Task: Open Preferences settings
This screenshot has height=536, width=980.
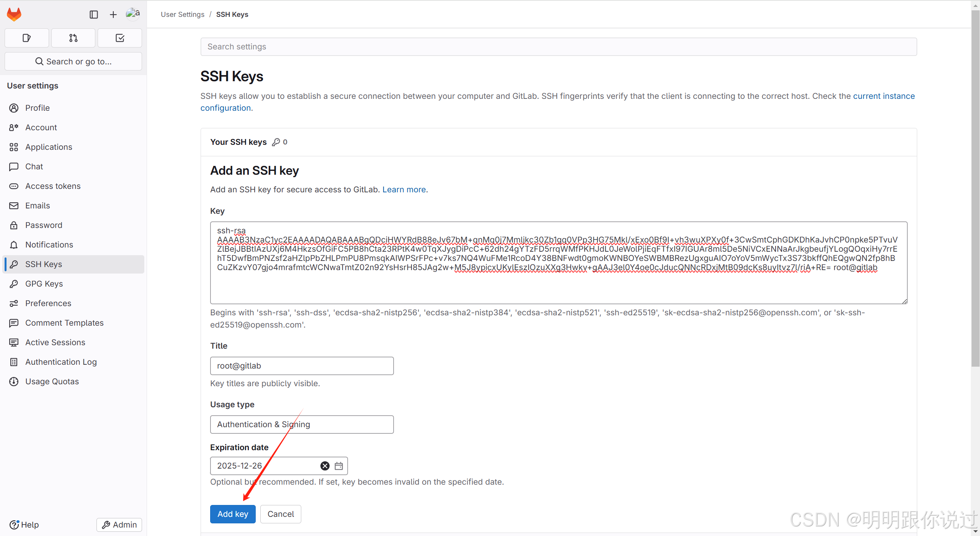Action: (x=73, y=303)
